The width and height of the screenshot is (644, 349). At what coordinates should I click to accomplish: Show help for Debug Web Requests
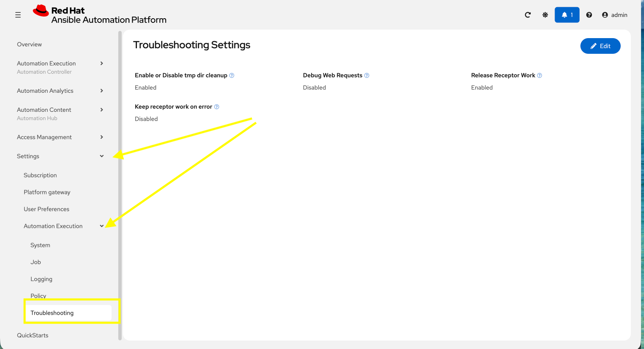[x=367, y=75]
